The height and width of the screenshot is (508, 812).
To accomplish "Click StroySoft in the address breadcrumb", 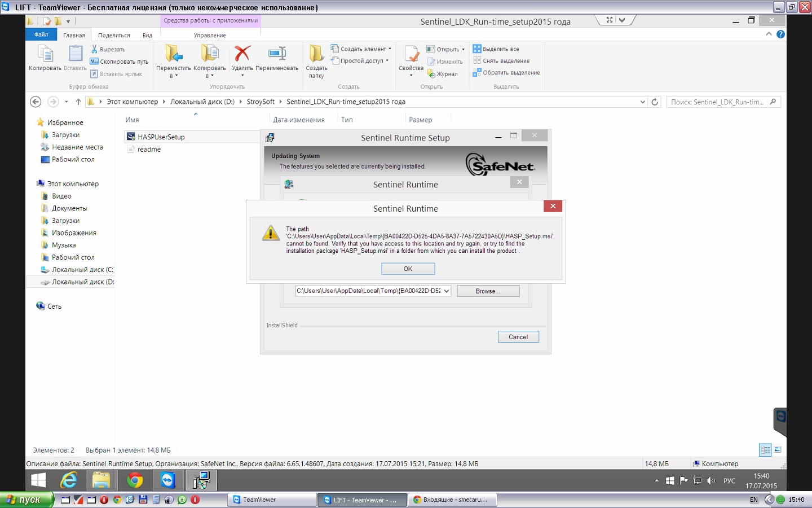I will coord(261,102).
